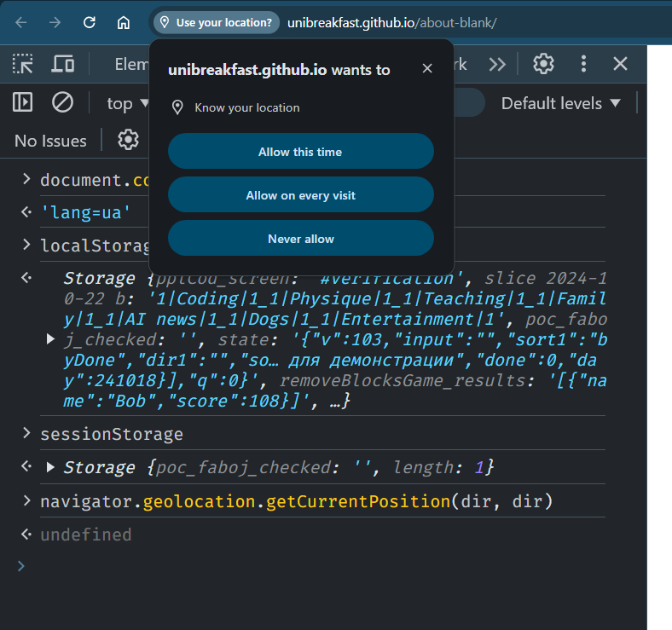Choose Allow on every visit
The image size is (672, 630).
(x=300, y=195)
